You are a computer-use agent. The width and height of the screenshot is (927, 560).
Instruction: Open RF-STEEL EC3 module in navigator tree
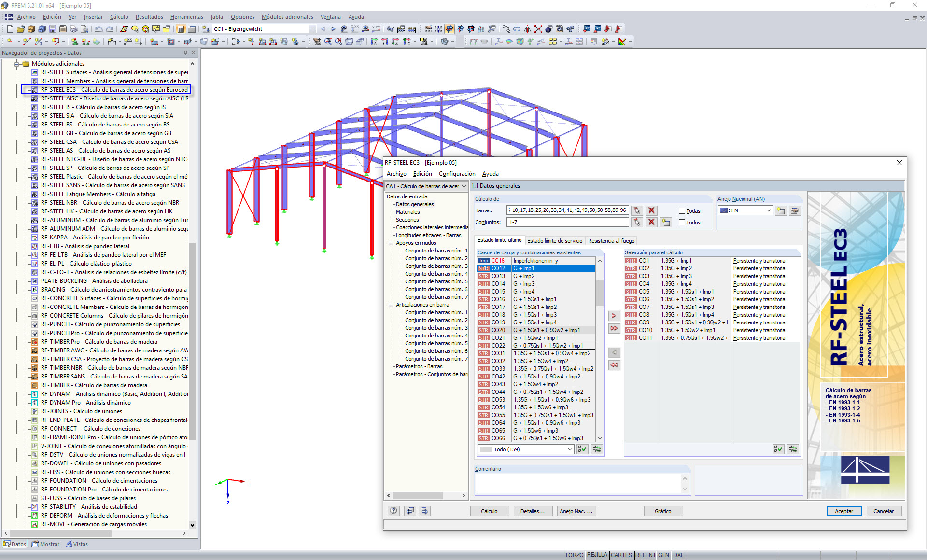click(114, 90)
